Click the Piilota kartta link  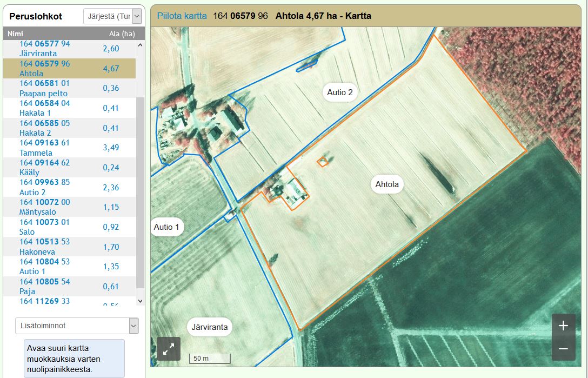click(x=182, y=16)
